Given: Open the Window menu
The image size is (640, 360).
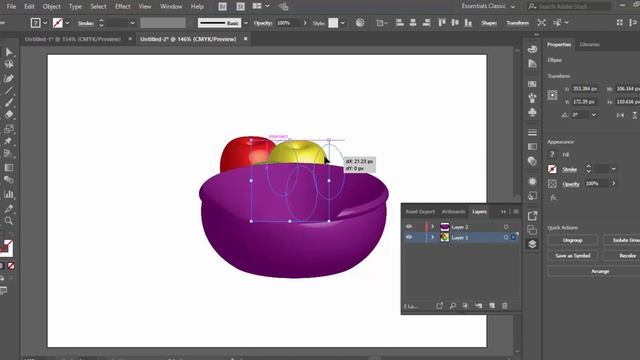Looking at the screenshot, I should (171, 7).
